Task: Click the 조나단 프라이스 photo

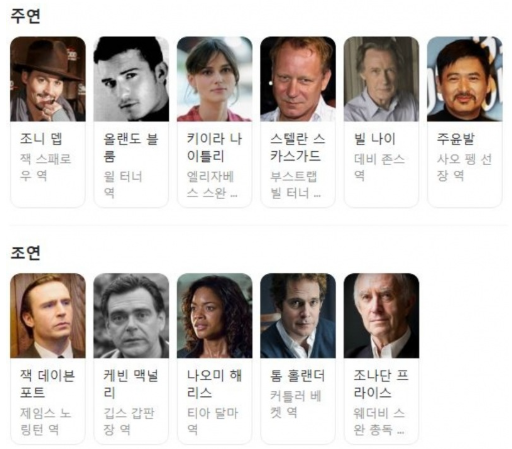Action: click(x=381, y=315)
